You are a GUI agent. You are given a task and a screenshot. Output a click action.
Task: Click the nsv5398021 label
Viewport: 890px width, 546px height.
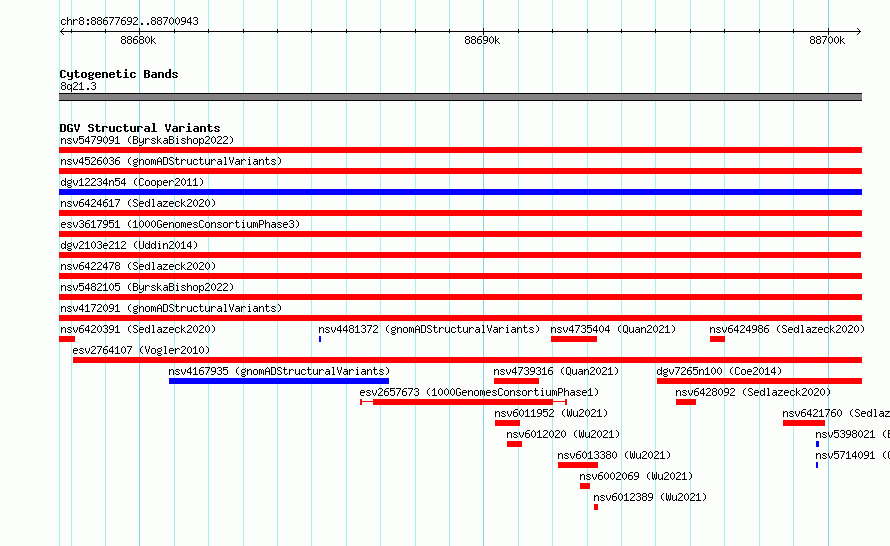point(852,434)
